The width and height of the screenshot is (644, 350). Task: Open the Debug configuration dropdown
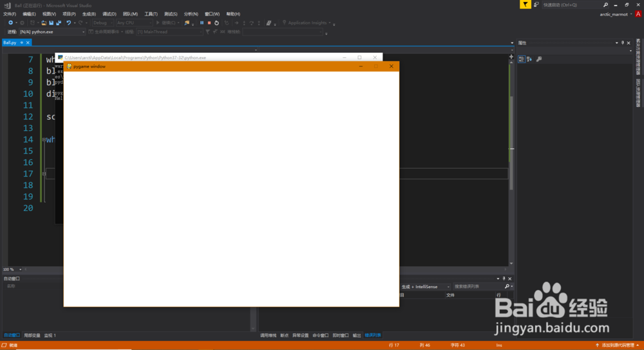coord(102,23)
